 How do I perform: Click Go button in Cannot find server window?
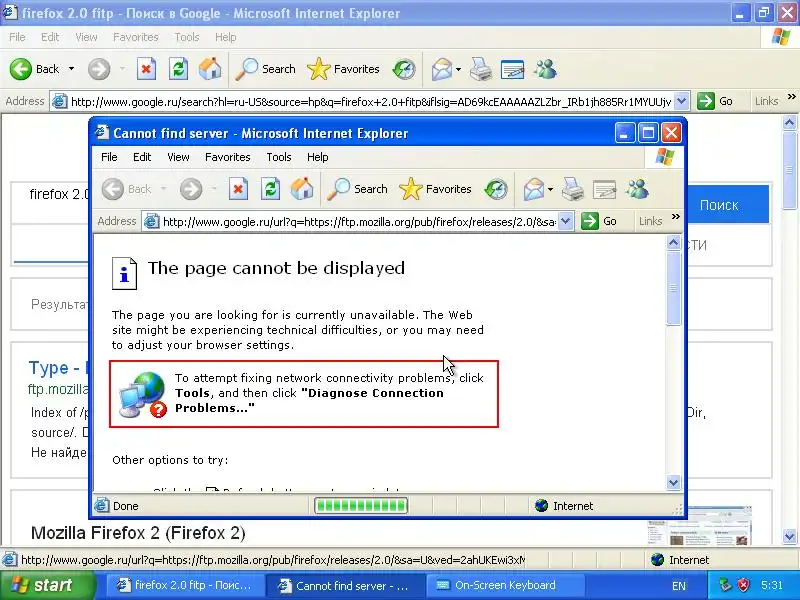pos(599,221)
